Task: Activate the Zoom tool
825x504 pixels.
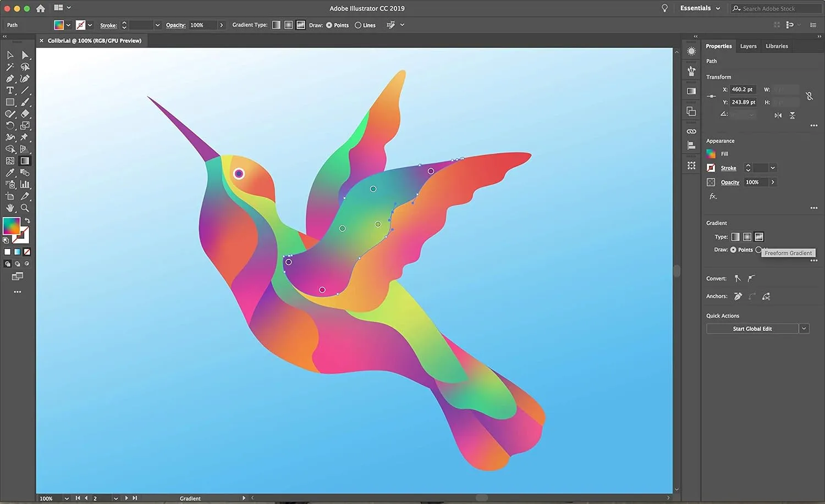Action: [25, 208]
